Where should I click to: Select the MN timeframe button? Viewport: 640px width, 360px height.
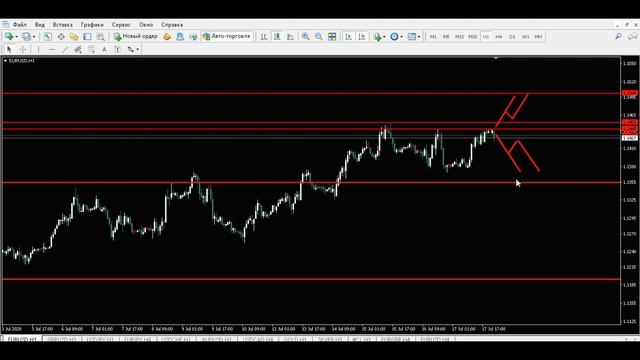[x=538, y=37]
